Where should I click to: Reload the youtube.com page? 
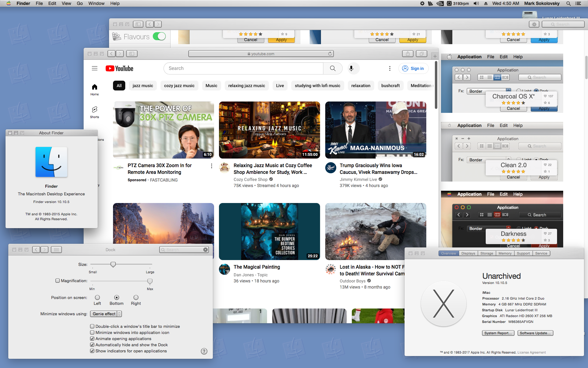[330, 54]
